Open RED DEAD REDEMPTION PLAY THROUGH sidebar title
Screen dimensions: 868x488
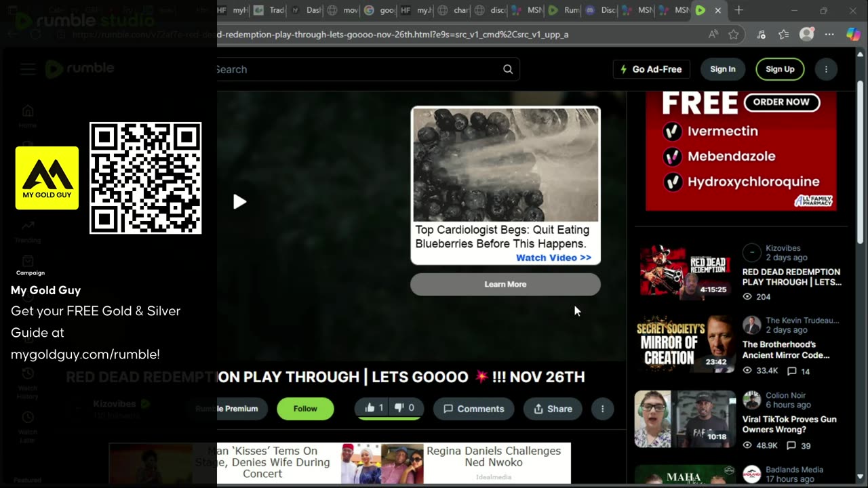click(791, 277)
